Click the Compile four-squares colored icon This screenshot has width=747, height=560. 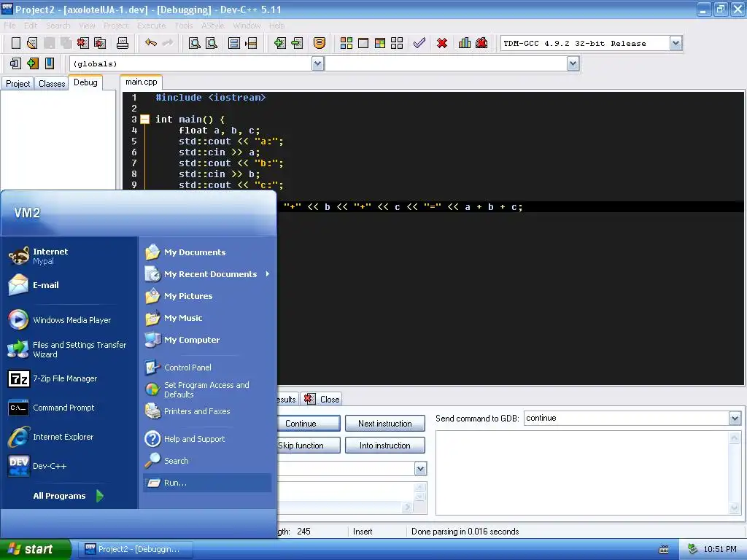[x=347, y=43]
